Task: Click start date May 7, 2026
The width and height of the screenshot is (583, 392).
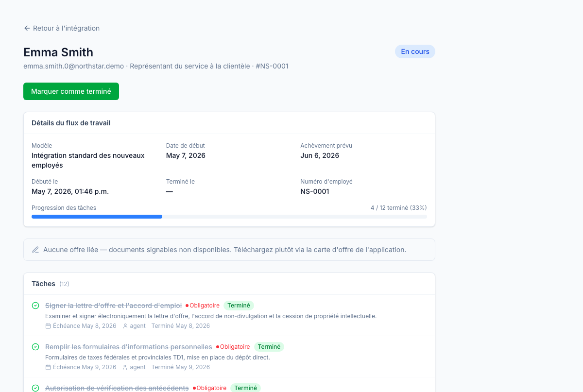Action: tap(186, 155)
